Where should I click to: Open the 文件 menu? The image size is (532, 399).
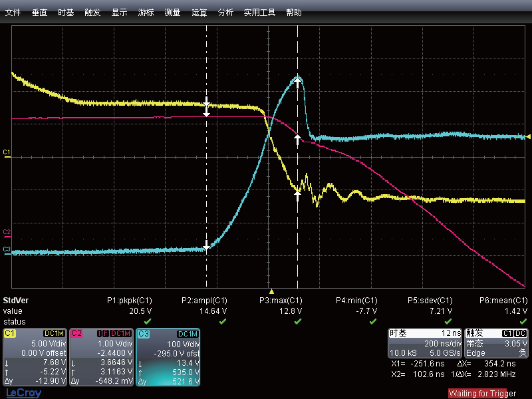[x=13, y=13]
